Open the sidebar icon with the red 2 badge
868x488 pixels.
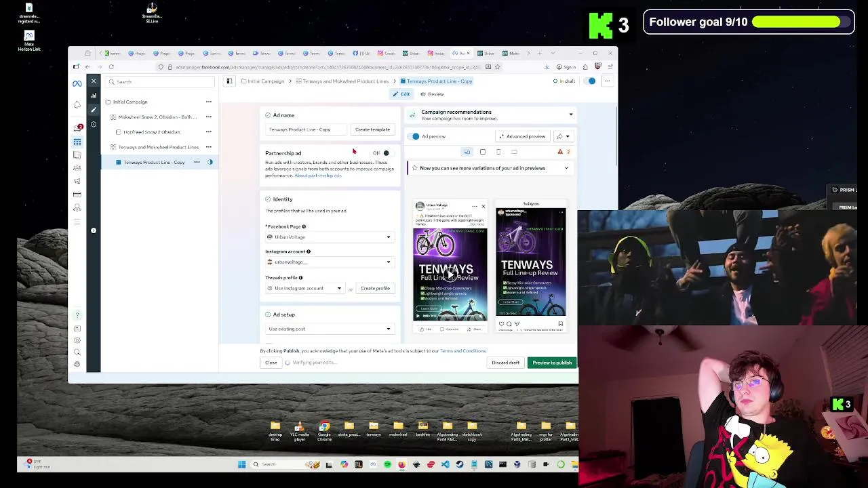77,128
